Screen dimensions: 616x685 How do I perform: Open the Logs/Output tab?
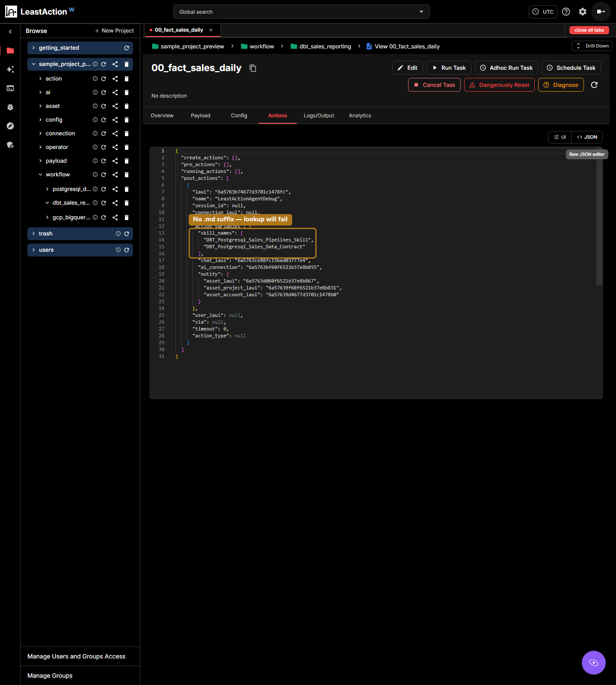point(319,116)
